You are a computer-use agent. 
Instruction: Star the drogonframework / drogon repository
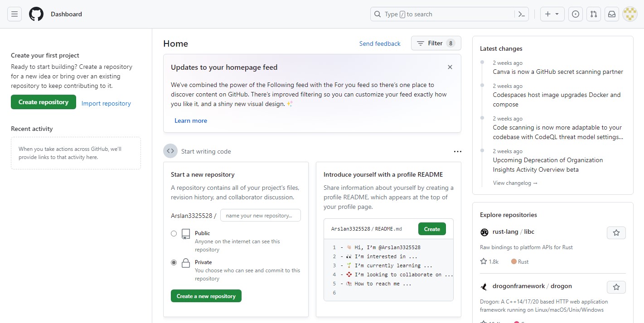pos(616,287)
